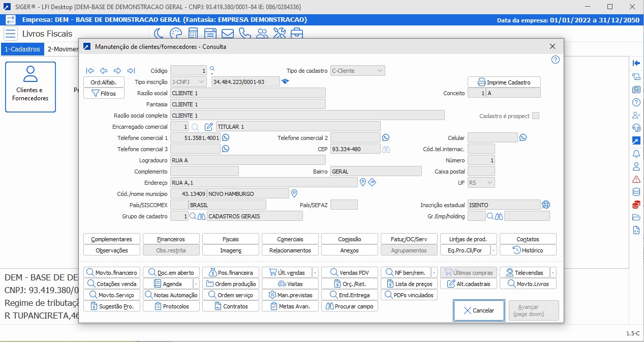Go to first record using navigation arrow
The width and height of the screenshot is (644, 342).
point(90,71)
